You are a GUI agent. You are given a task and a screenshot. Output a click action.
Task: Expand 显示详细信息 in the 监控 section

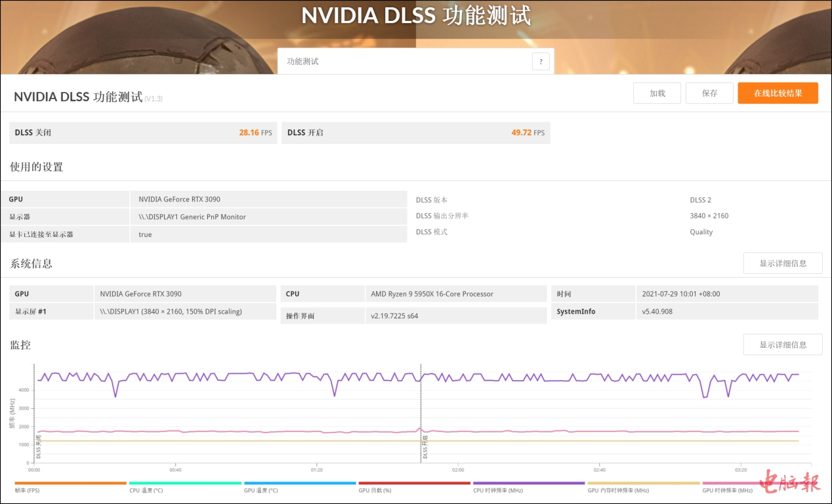[x=782, y=345]
